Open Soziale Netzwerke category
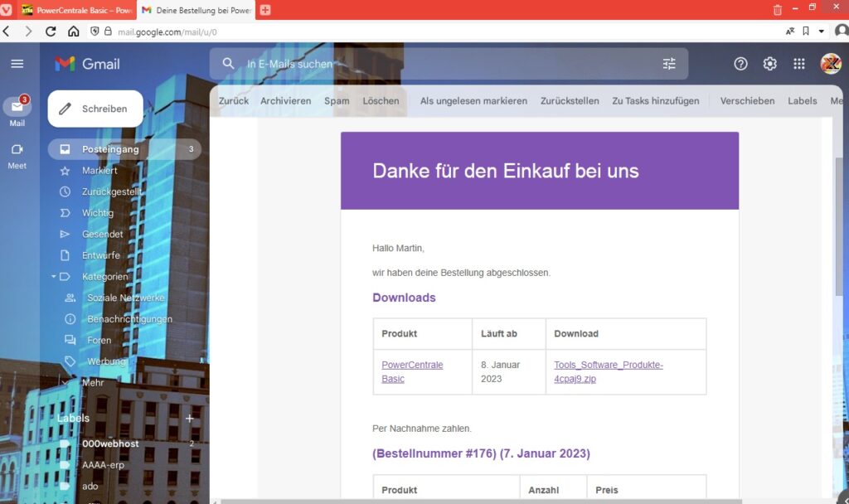Screen dimensions: 849x504 124,298
